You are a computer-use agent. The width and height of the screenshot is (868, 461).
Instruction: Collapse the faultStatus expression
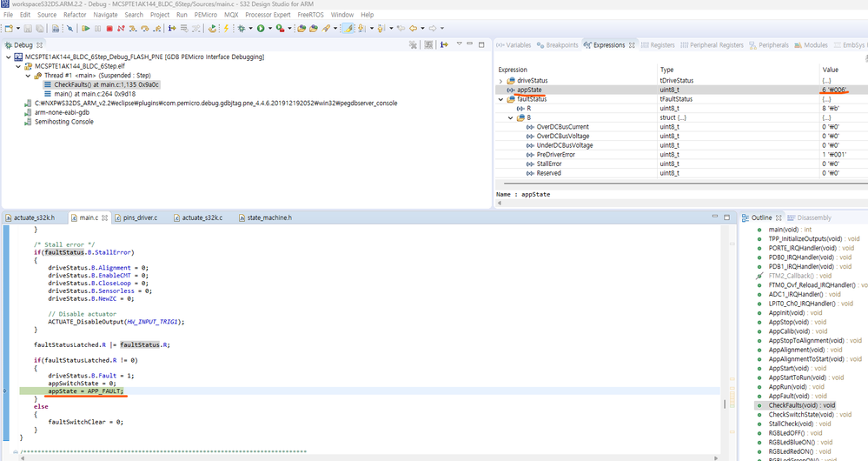tap(501, 99)
